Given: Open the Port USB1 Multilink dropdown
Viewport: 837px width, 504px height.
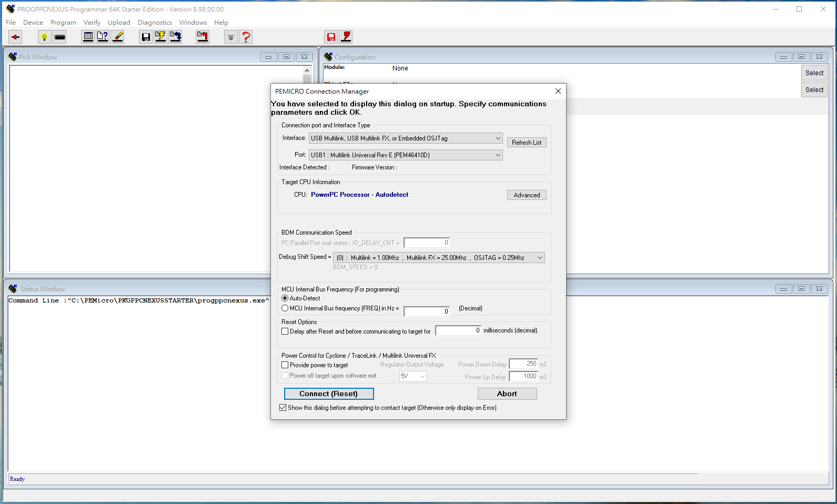Looking at the screenshot, I should coord(406,155).
